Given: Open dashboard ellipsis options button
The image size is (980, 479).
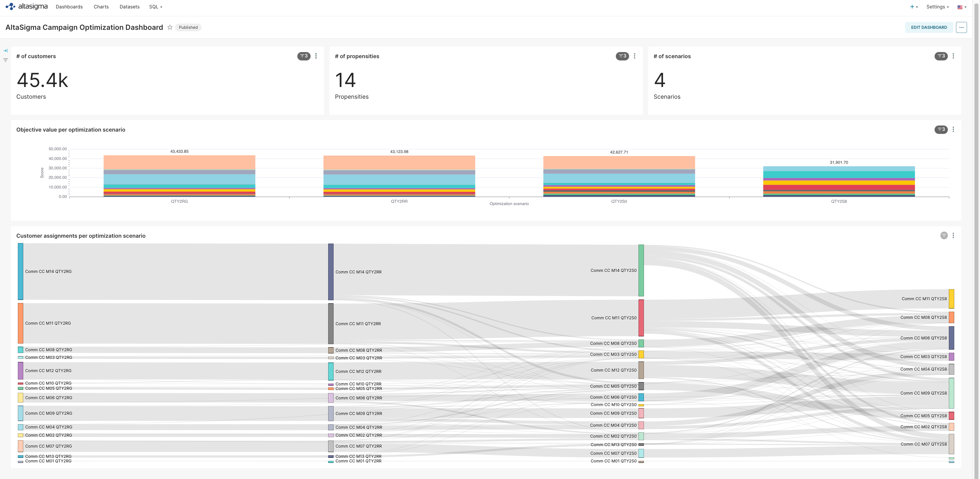Looking at the screenshot, I should (961, 27).
